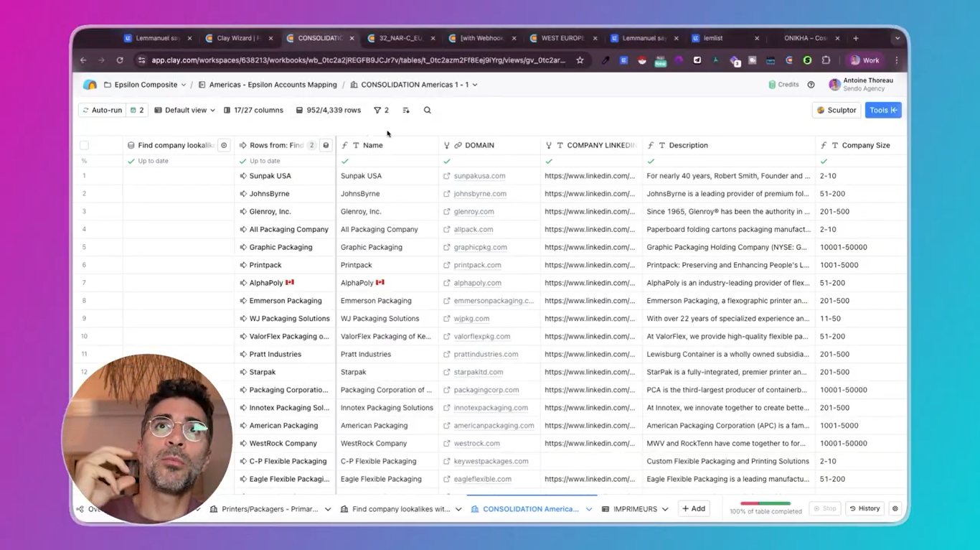Expand IMPRIMEURS tab chevron
The width and height of the screenshot is (980, 550).
coord(665,509)
